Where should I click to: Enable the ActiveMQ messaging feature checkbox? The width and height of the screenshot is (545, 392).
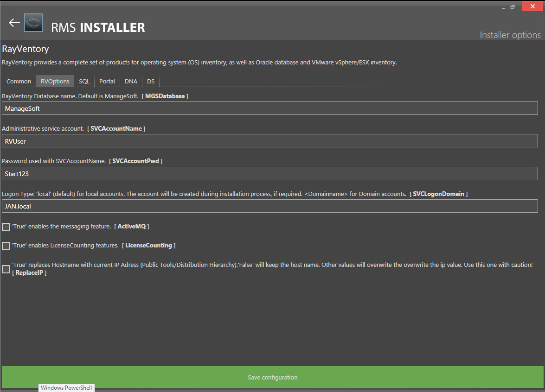[6, 227]
